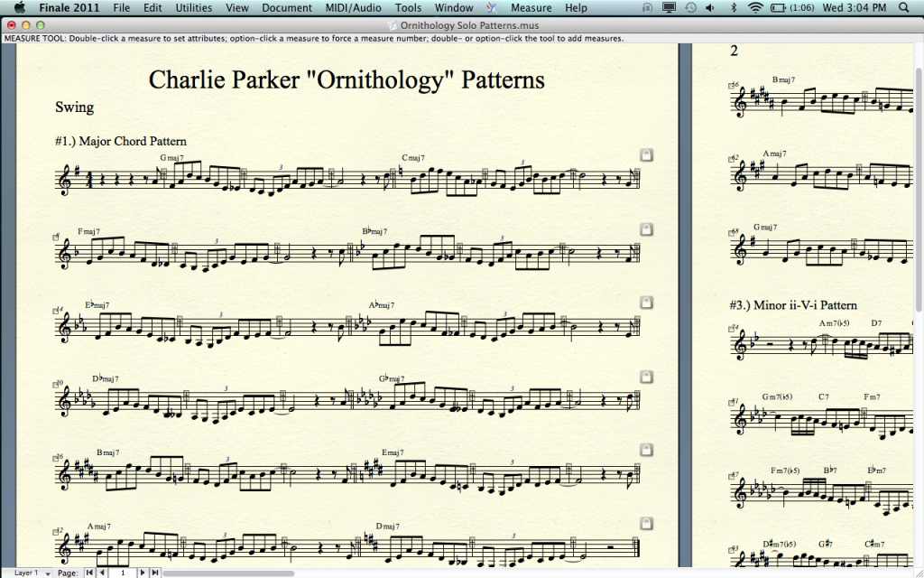Click measure number handle left of E♭maj7 system
924x578 pixels.
click(x=57, y=311)
